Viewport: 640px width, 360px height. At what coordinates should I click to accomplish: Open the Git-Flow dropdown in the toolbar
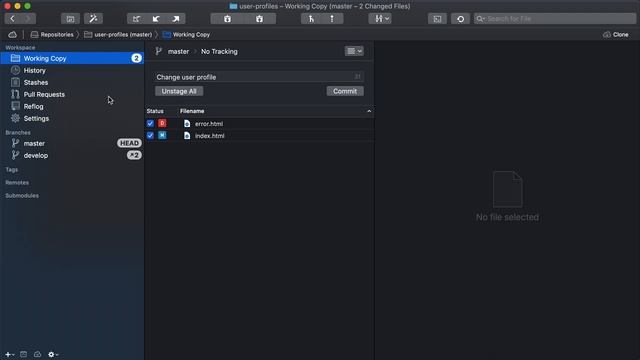pyautogui.click(x=380, y=19)
